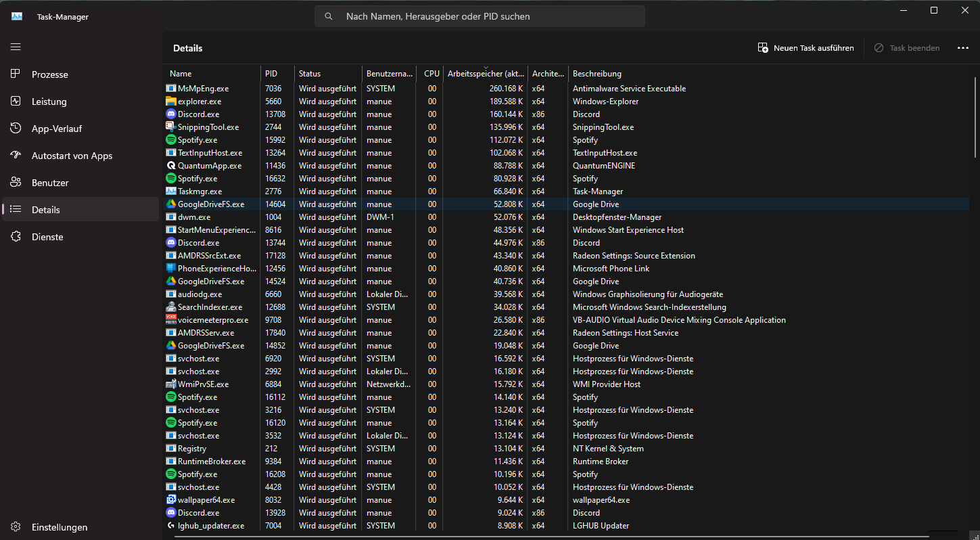The height and width of the screenshot is (540, 980).
Task: Select the AMDRSServ.exe row
Action: [567, 333]
